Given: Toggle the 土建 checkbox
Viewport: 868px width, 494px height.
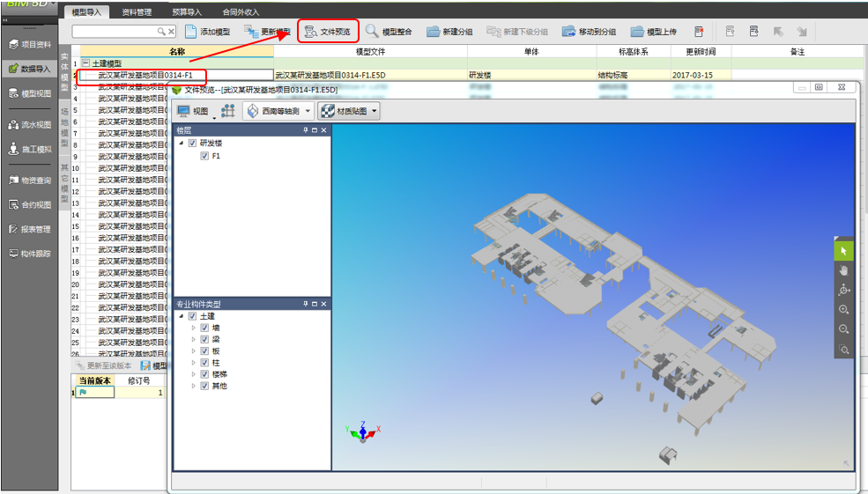Looking at the screenshot, I should pyautogui.click(x=192, y=316).
